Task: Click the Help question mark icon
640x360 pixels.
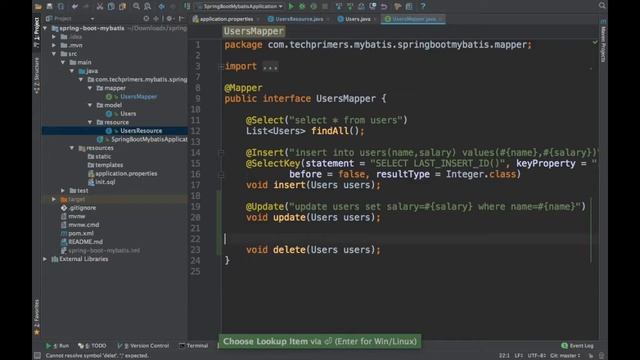Action: click(x=423, y=6)
